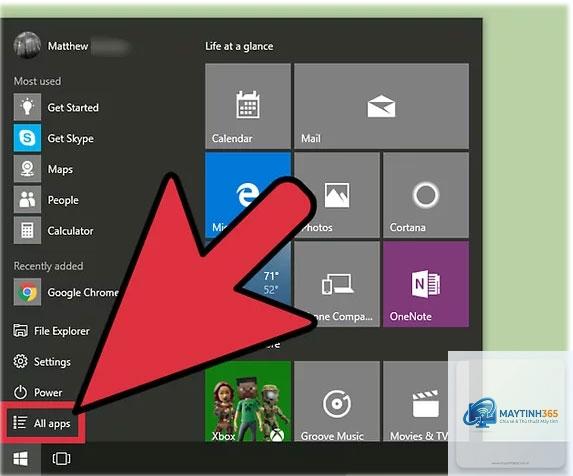Click the 'Maps' label text

[60, 170]
